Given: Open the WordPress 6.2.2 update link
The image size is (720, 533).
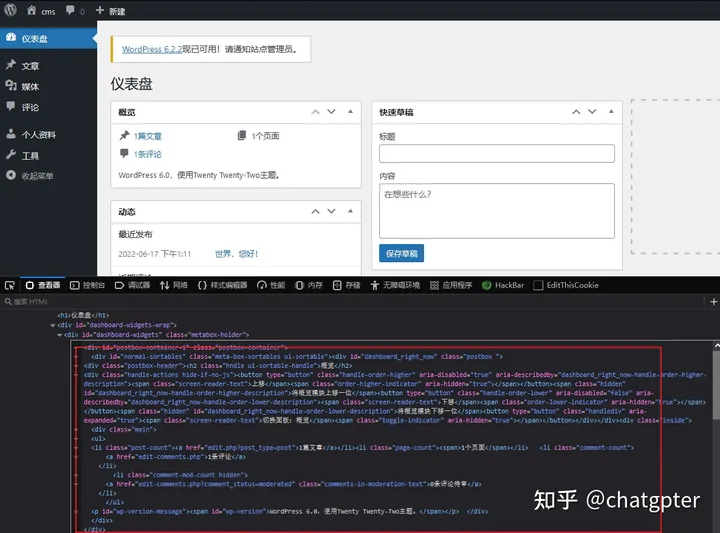Looking at the screenshot, I should 152,49.
